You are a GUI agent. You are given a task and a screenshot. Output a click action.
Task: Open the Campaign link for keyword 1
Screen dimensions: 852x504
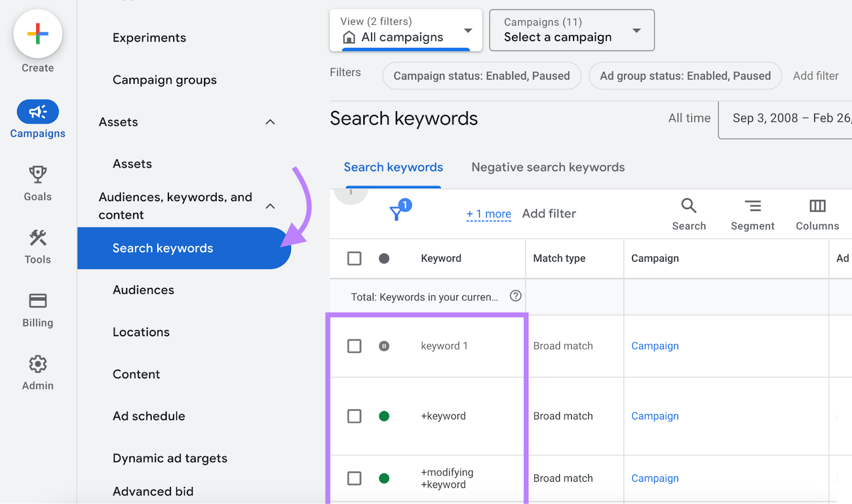point(654,345)
